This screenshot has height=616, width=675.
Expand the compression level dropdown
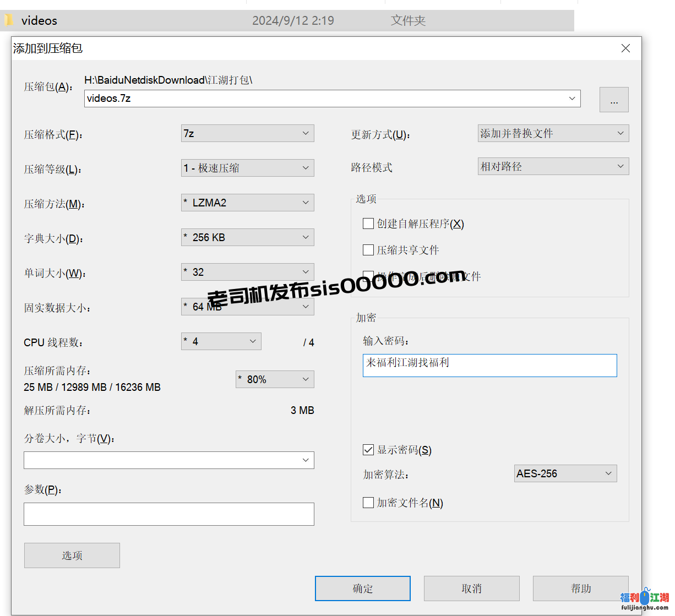[x=247, y=168]
